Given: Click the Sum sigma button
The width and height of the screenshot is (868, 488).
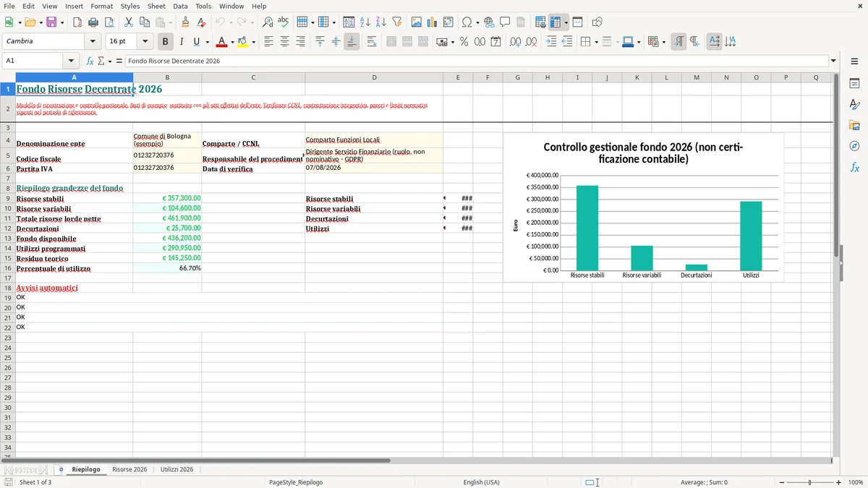Looking at the screenshot, I should (x=101, y=61).
